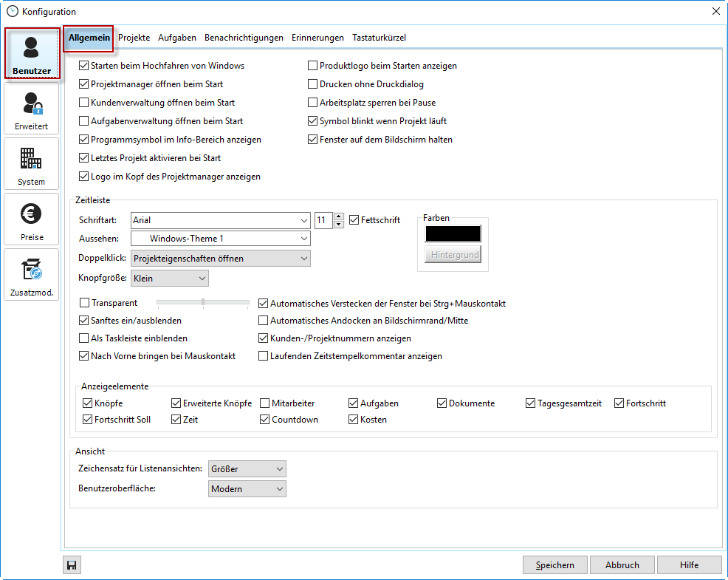Enable Kundenverwaltung öffnen beim Start
728x580 pixels.
tap(84, 103)
